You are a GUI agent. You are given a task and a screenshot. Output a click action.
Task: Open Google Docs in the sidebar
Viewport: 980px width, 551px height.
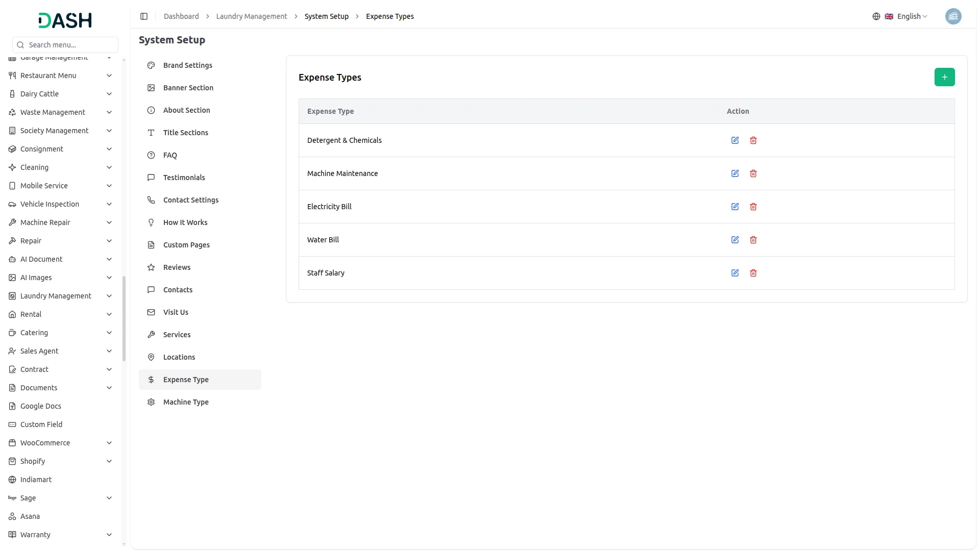(61, 406)
